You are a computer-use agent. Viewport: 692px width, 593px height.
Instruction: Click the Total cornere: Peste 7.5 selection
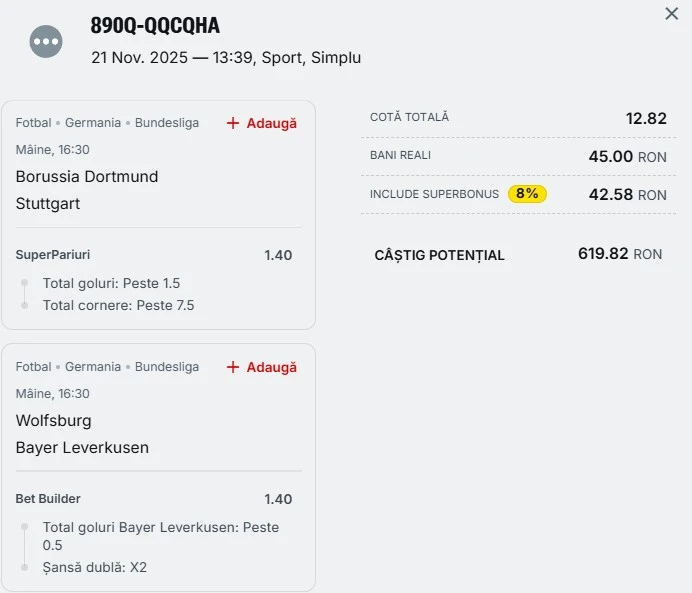[118, 305]
